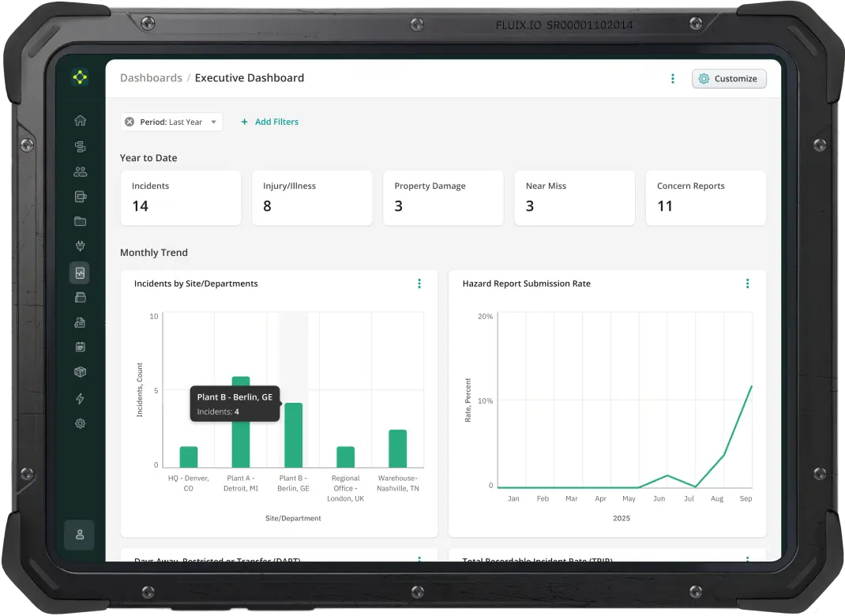The height and width of the screenshot is (616, 845).
Task: Select the highlighted Analytics chart icon
Action: click(79, 272)
